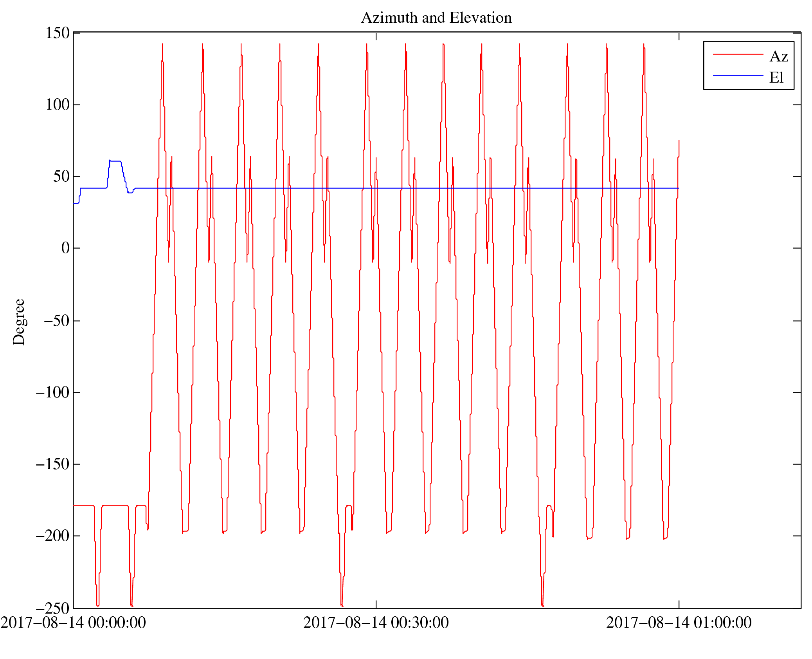This screenshot has height=659, width=812.
Task: Click the y-axis tick label −250
Action: 53,608
